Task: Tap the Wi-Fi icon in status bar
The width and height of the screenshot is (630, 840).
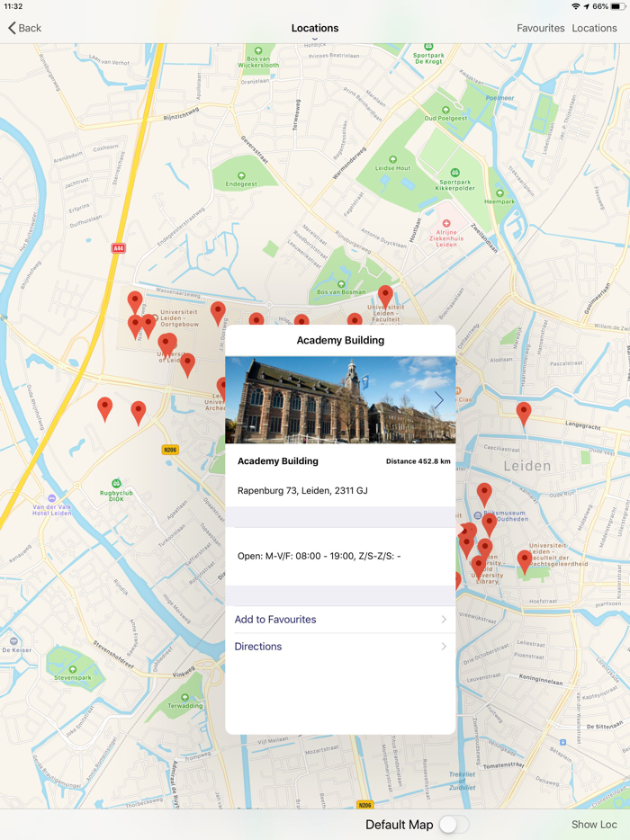Action: point(576,6)
